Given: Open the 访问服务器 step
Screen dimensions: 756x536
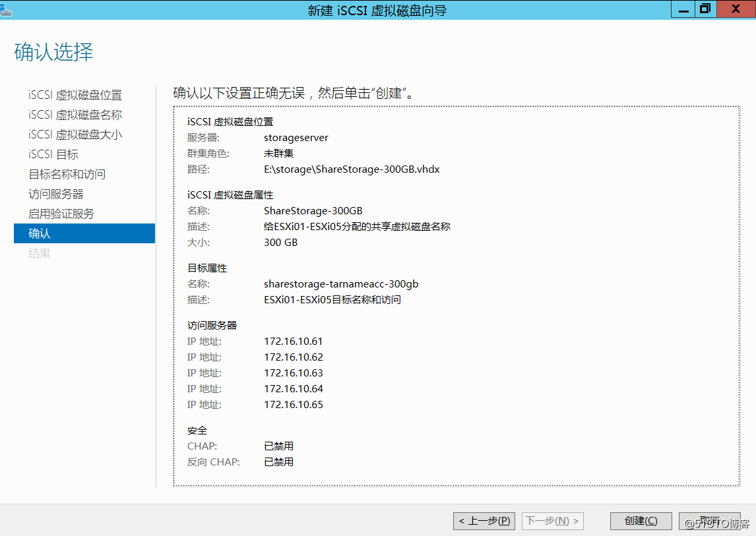Looking at the screenshot, I should tap(56, 194).
